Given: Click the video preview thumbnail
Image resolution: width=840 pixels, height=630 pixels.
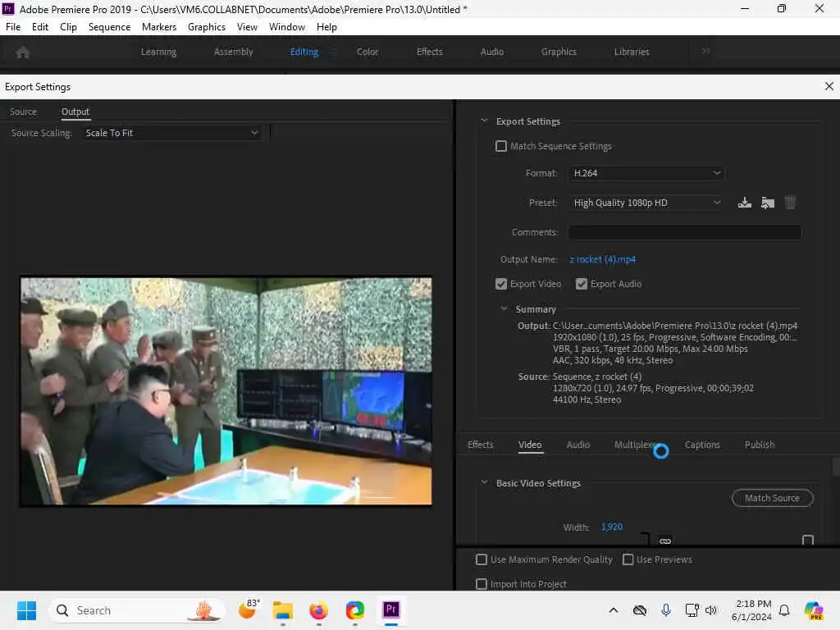Looking at the screenshot, I should point(226,391).
